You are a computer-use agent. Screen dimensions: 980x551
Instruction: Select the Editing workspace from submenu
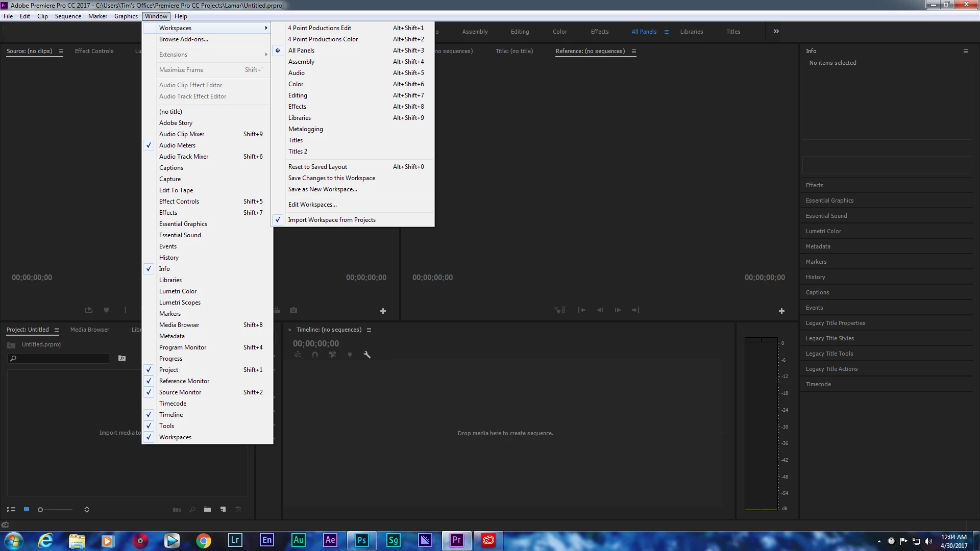pos(298,95)
